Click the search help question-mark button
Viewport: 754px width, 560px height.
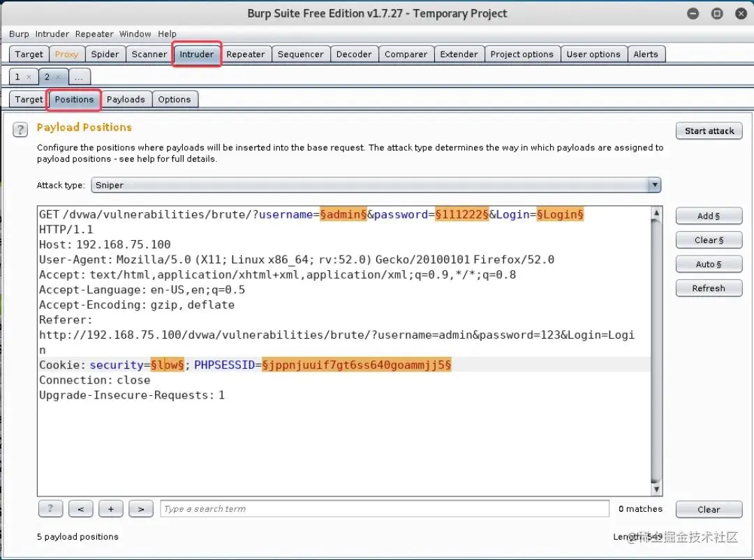(50, 508)
